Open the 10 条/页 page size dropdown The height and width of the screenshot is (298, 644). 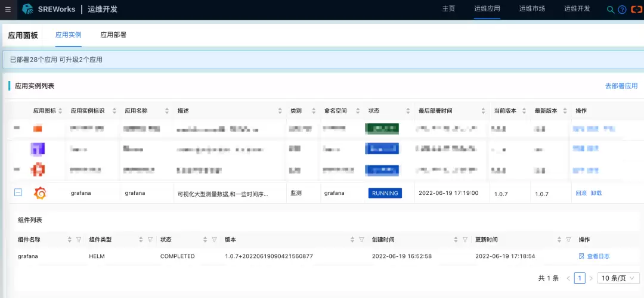pyautogui.click(x=618, y=278)
